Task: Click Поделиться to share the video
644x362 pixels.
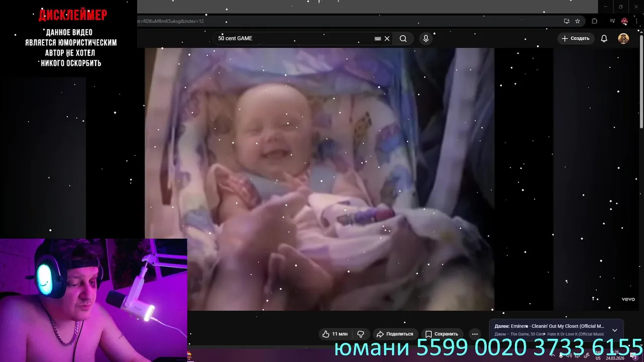Action: pyautogui.click(x=395, y=334)
